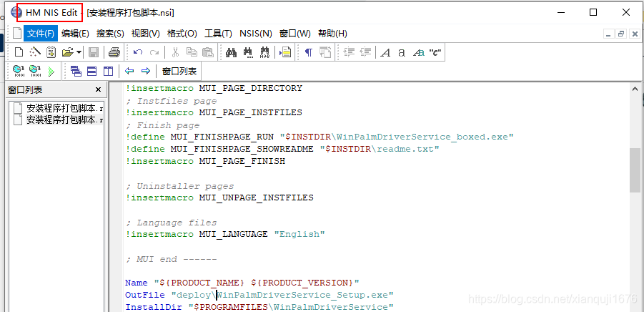Viewport: 644px width, 312px height.
Task: Expand the open file dropdown arrow
Action: pyautogui.click(x=79, y=52)
